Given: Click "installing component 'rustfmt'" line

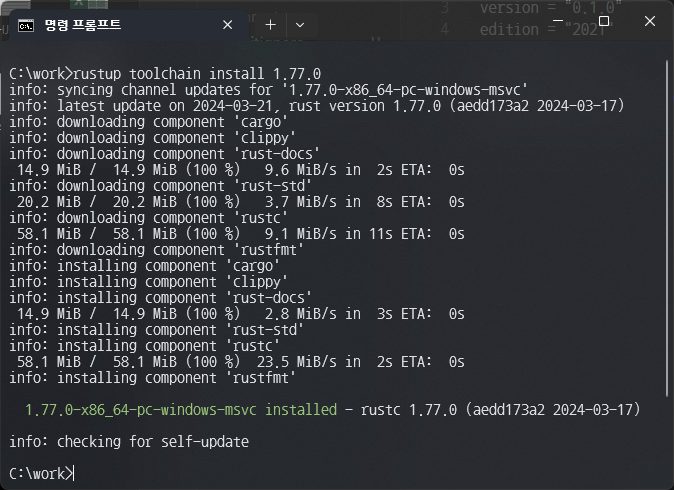Looking at the screenshot, I should coord(152,378).
